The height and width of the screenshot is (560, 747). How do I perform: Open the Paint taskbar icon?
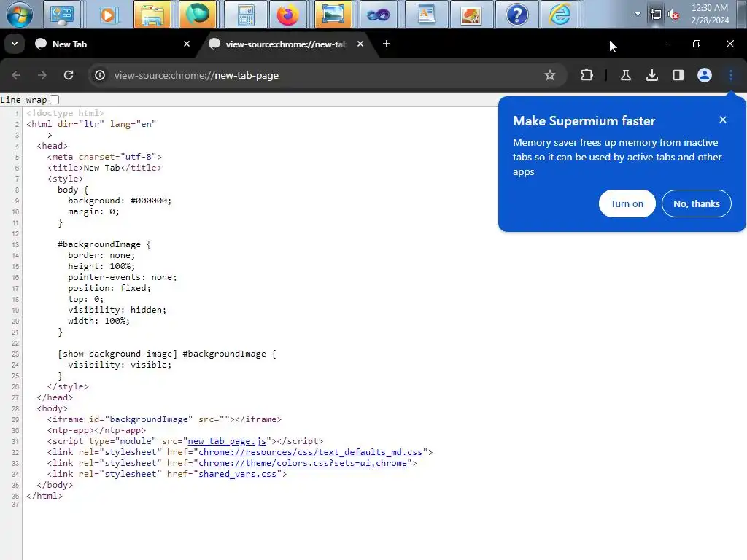click(x=471, y=15)
